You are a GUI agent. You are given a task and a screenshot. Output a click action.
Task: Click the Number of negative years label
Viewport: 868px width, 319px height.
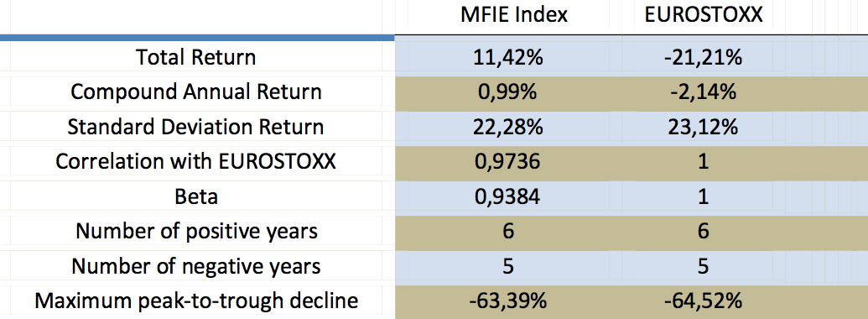(x=196, y=266)
